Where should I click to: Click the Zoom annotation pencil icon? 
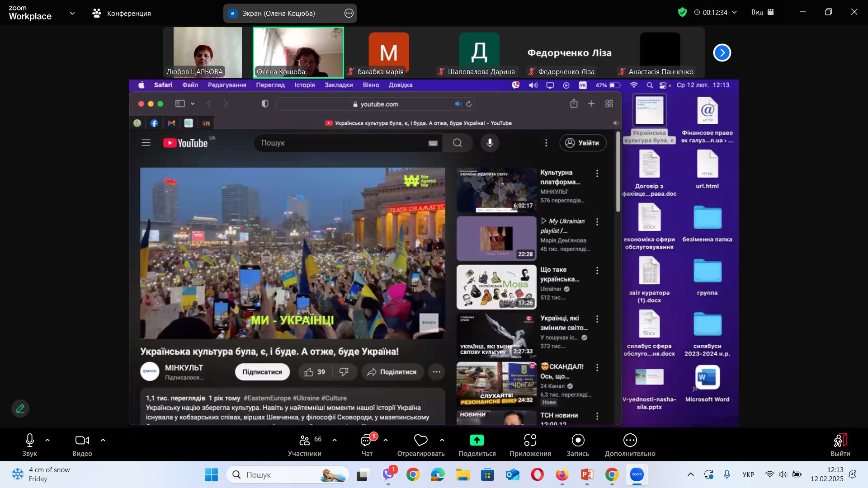point(20,408)
